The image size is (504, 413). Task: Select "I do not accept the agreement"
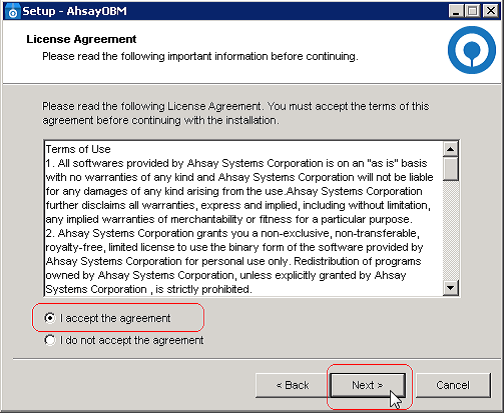(49, 340)
